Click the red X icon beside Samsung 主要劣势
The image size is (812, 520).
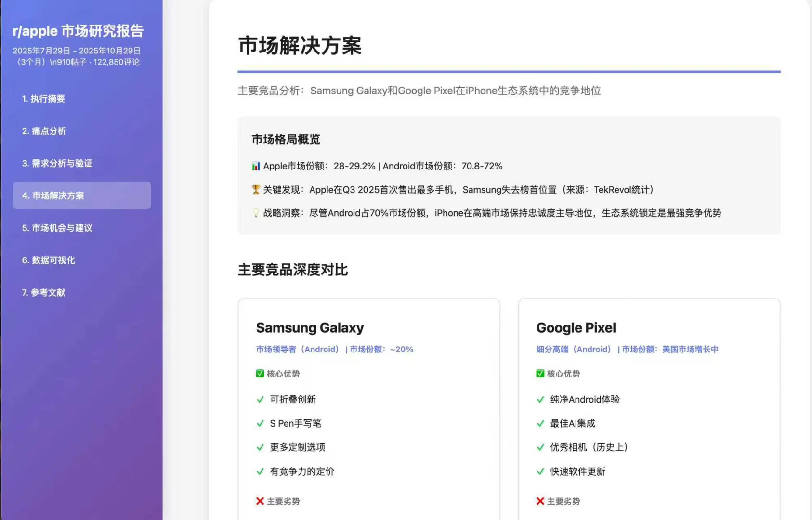[x=259, y=501]
